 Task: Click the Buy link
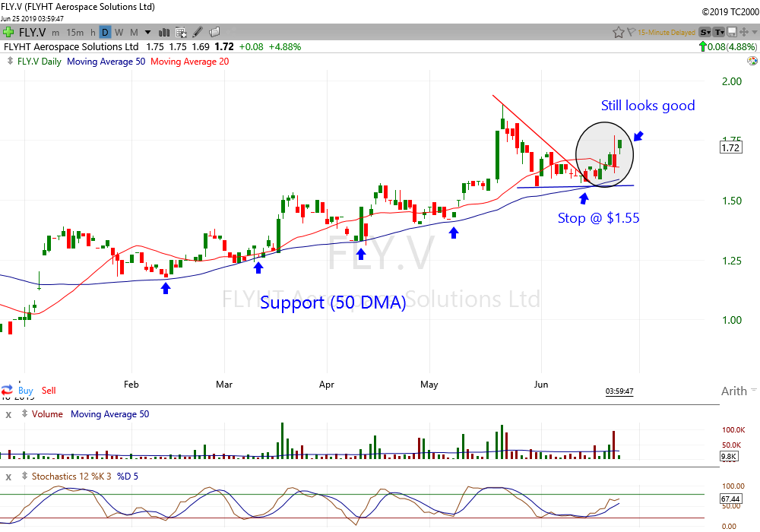(26, 391)
